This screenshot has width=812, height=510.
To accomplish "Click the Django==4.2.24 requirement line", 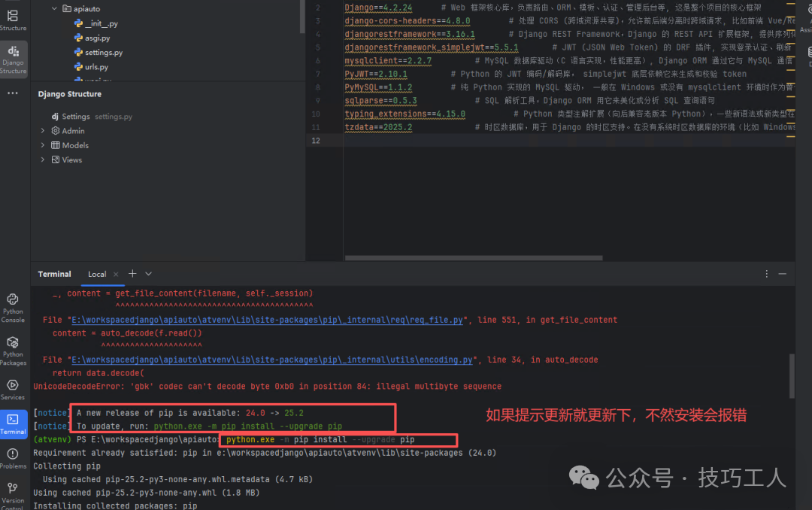I will click(x=378, y=8).
